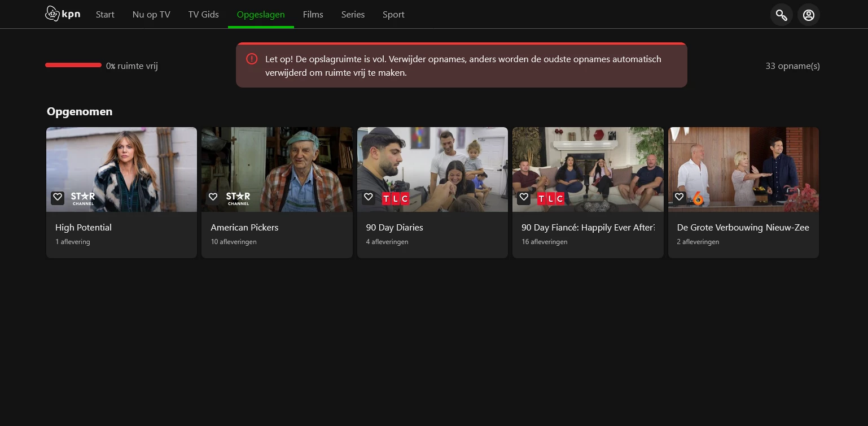Navigate to the Series tab
Image resolution: width=868 pixels, height=426 pixels.
pos(353,15)
